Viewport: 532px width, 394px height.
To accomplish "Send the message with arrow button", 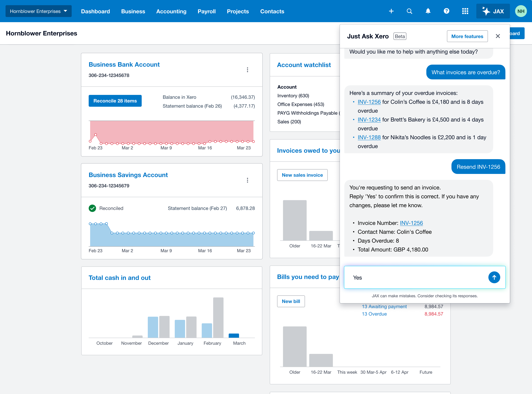I will pyautogui.click(x=494, y=277).
